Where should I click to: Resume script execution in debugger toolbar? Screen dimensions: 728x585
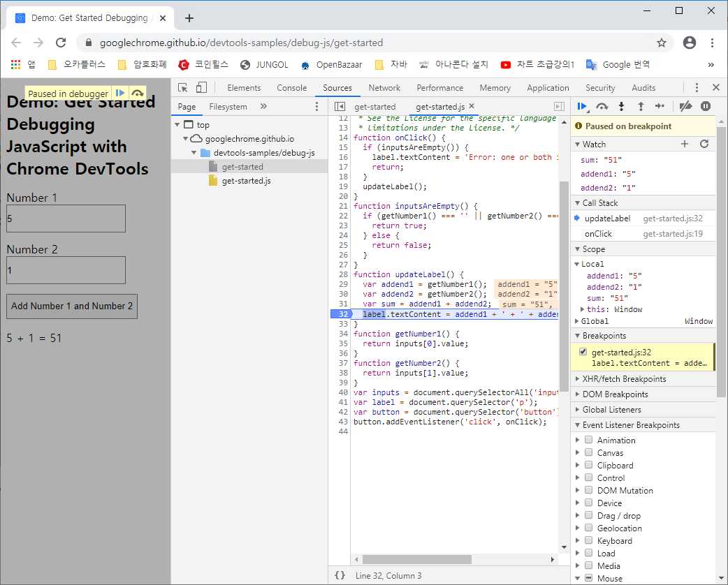[x=582, y=107]
